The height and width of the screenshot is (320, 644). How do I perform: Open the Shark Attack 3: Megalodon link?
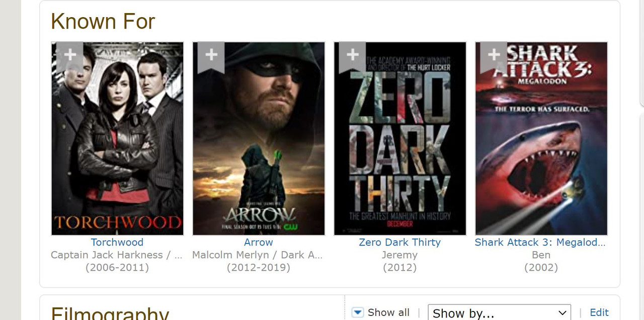tap(540, 242)
